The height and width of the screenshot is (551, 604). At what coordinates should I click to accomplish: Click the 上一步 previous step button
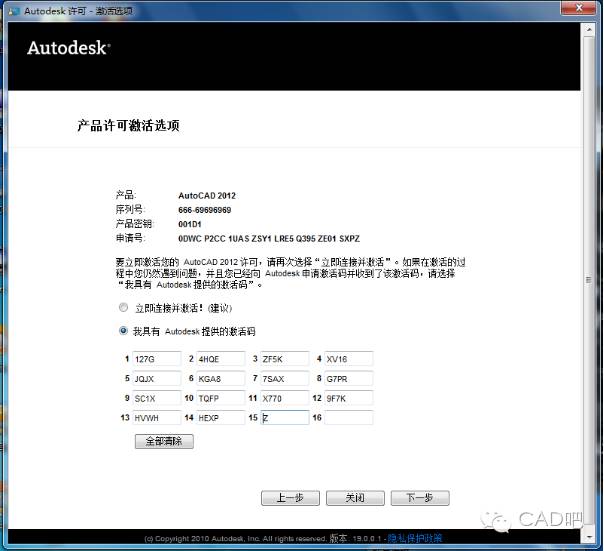pos(290,498)
